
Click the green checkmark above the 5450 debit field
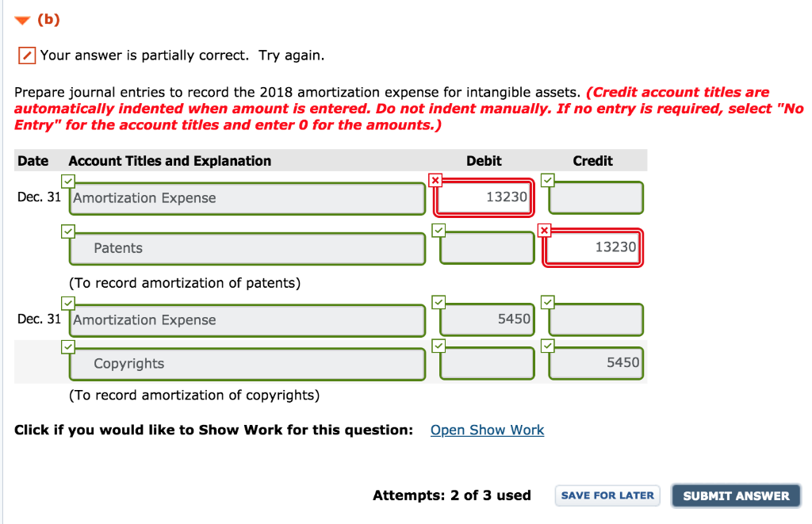[438, 301]
